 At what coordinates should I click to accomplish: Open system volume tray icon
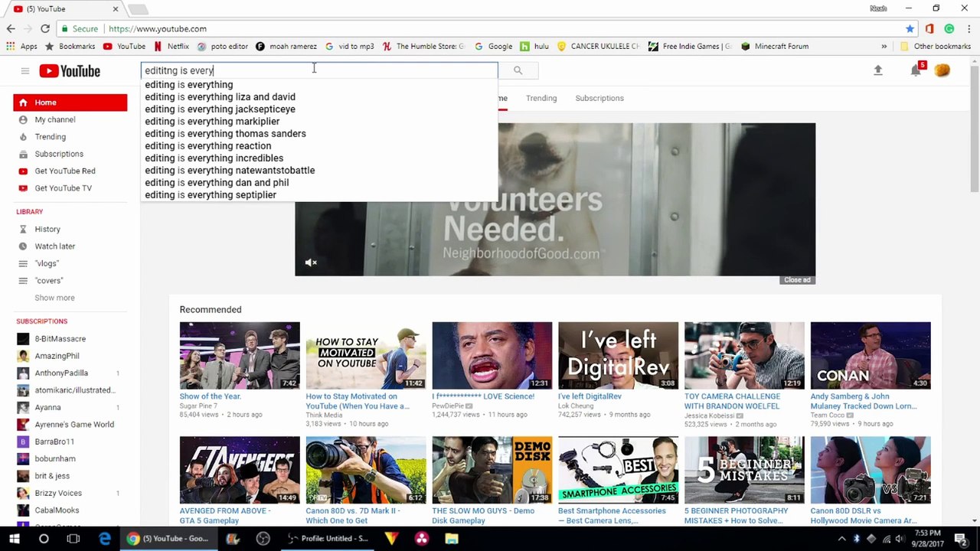click(x=901, y=539)
